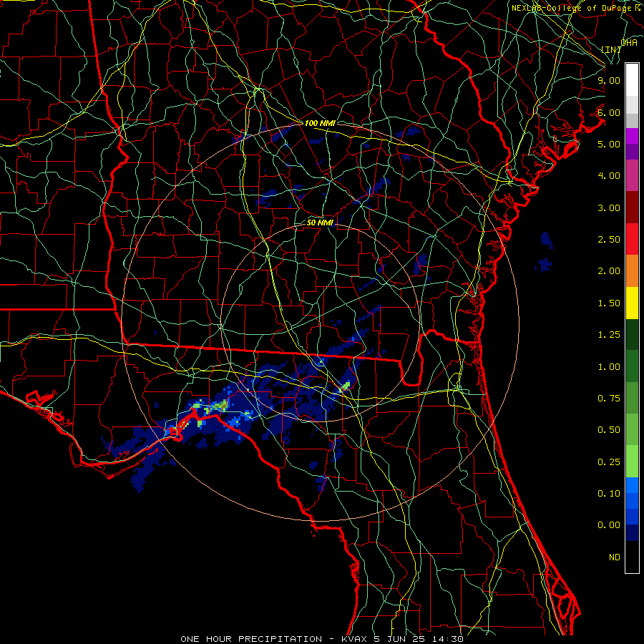644x644 pixels.
Task: Click the '4.00' legend label
Action: pyautogui.click(x=609, y=176)
